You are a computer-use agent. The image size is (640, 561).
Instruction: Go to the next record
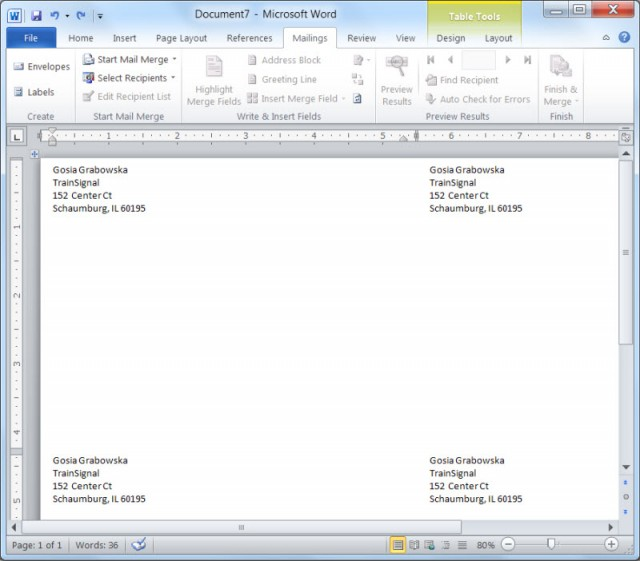click(x=508, y=60)
